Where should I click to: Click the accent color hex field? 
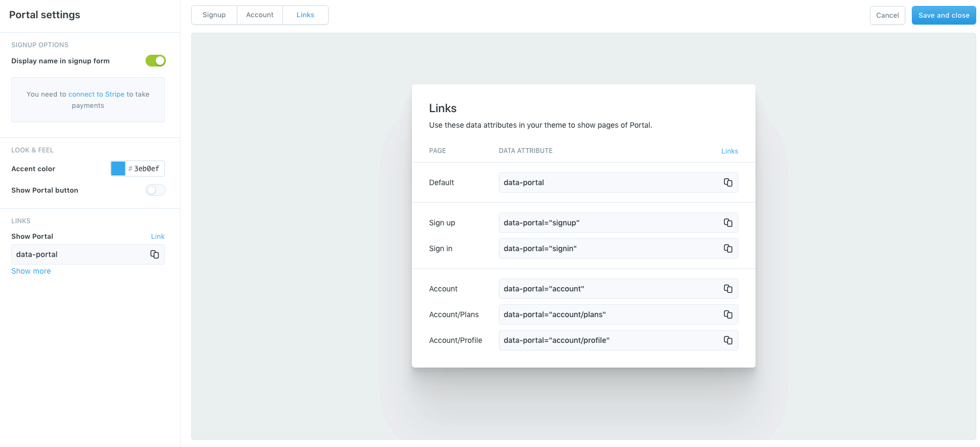(x=146, y=168)
